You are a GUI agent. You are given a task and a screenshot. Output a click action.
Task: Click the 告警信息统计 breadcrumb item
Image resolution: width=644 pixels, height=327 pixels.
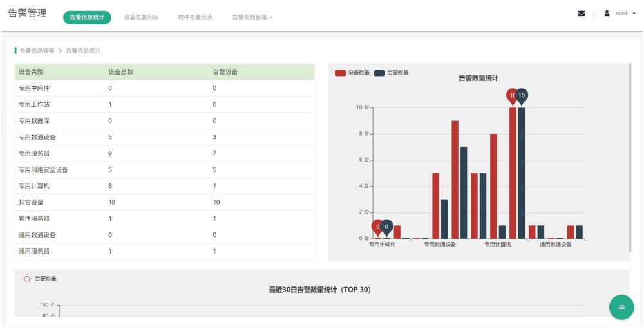(x=83, y=50)
